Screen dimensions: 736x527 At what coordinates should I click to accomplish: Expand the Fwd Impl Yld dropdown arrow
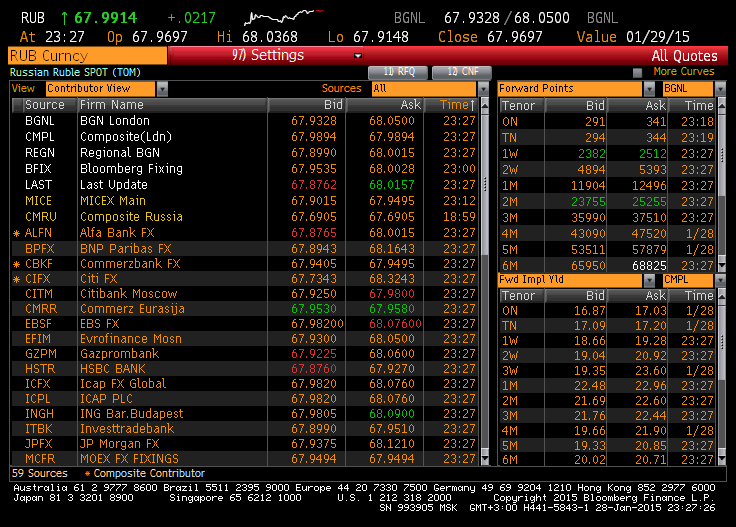point(649,280)
